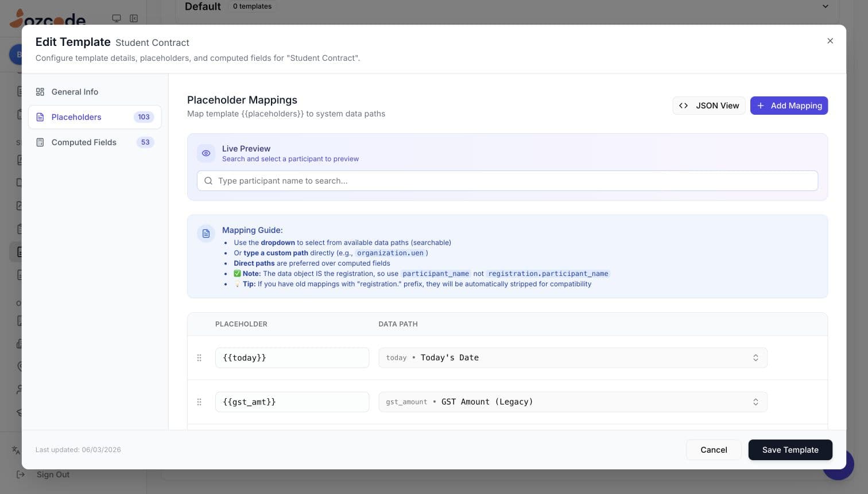The height and width of the screenshot is (494, 868).
Task: Grab the drag handle for {{gst_amt}} row
Action: (x=199, y=402)
